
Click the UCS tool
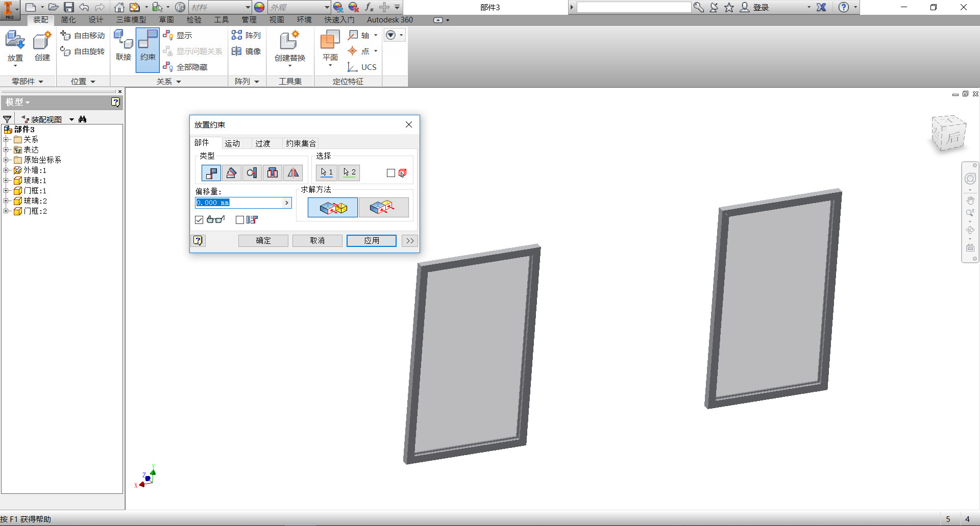362,67
